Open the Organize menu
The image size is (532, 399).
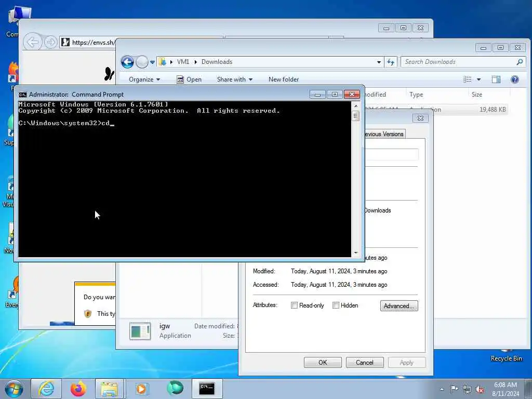pyautogui.click(x=144, y=79)
